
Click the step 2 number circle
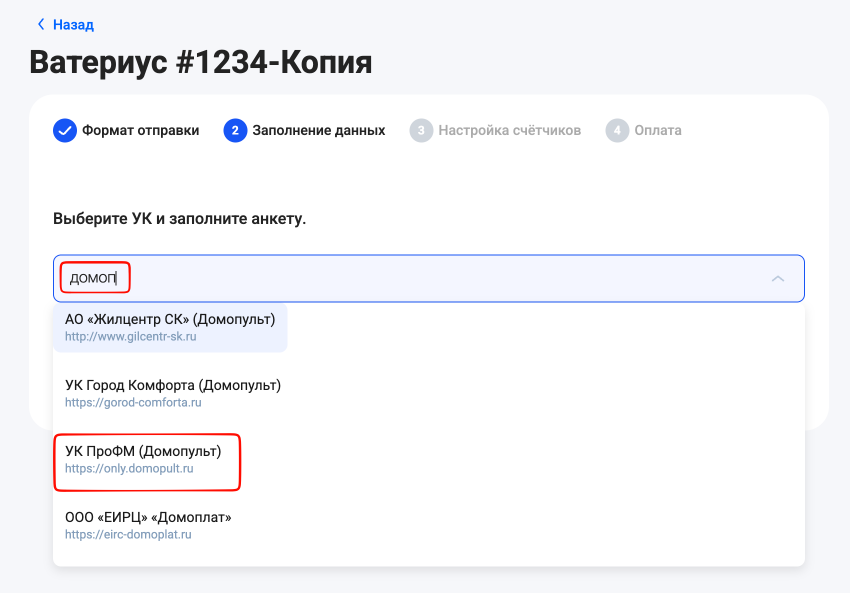235,130
